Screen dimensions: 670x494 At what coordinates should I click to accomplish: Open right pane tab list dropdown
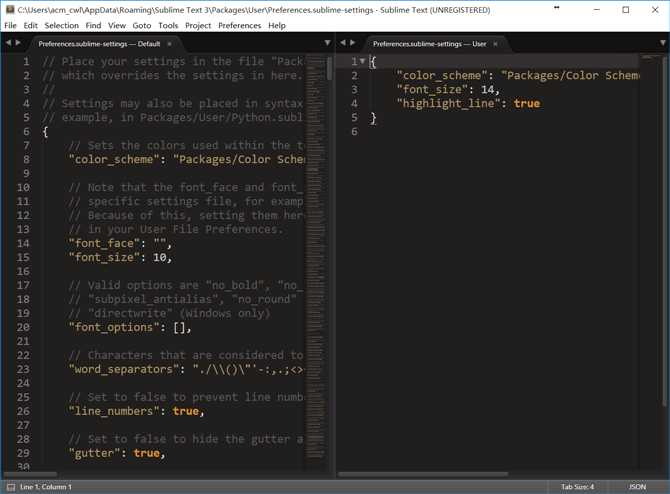(x=663, y=43)
